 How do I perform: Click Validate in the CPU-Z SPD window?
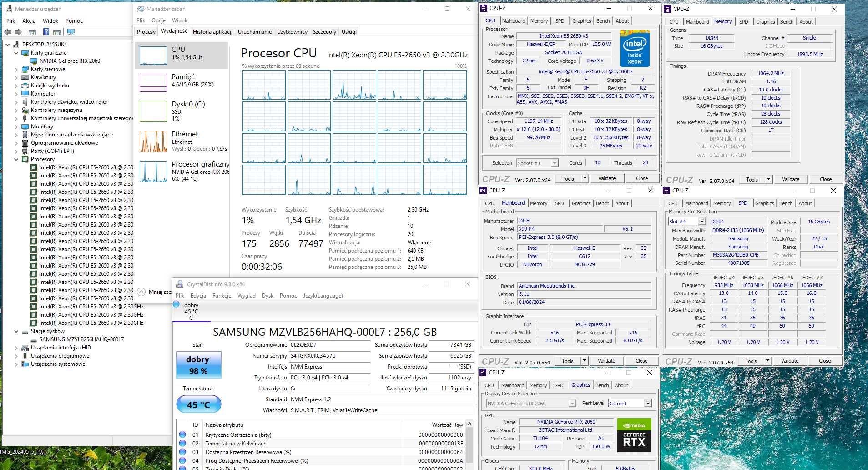[790, 361]
